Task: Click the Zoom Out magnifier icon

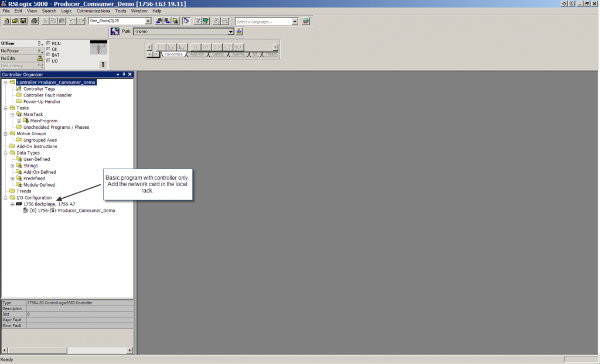Action: pyautogui.click(x=225, y=21)
